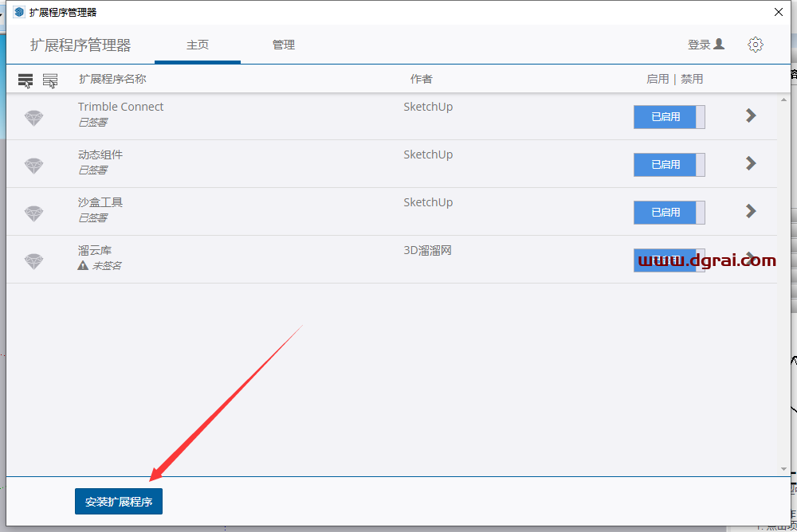Click the 溜云库 ruby gem icon
Image resolution: width=797 pixels, height=532 pixels.
click(x=34, y=261)
